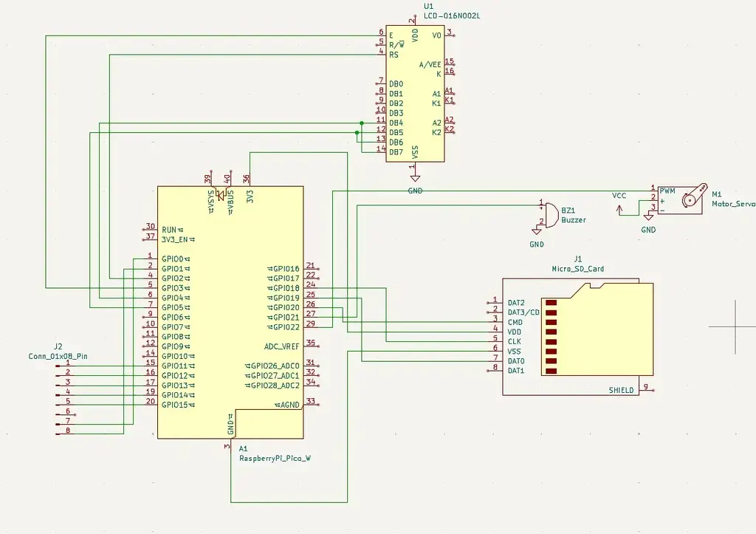This screenshot has height=534, width=756.
Task: Click the VSYS pin label
Action: coord(211,199)
